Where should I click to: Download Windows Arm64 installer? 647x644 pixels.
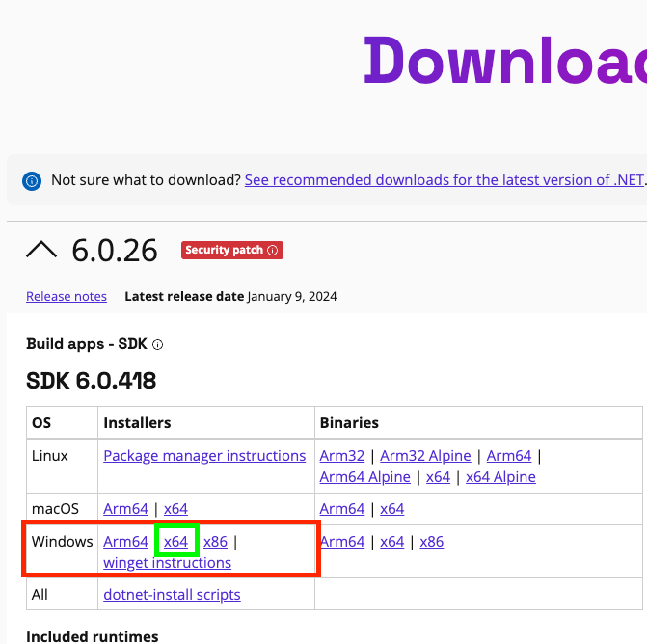point(126,542)
